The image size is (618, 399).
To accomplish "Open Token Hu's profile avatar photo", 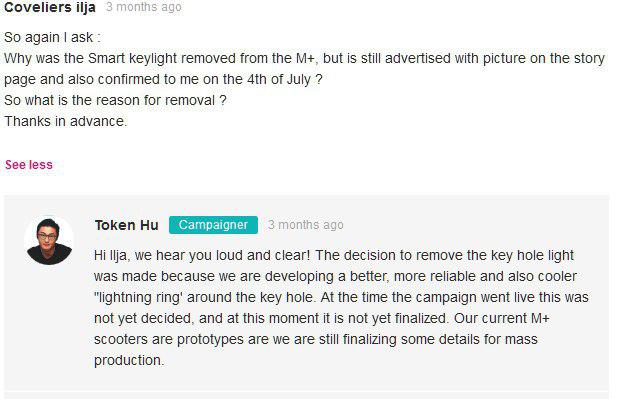I will coord(49,240).
